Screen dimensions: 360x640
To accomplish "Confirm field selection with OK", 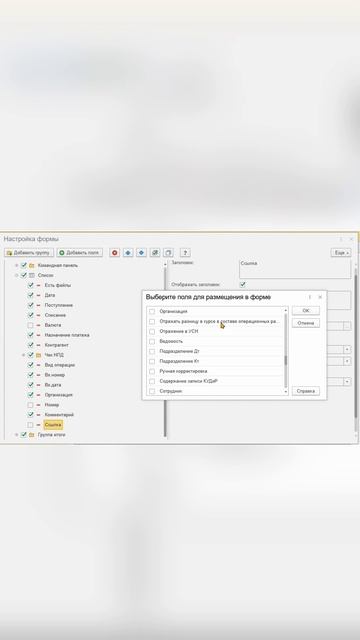I will (306, 311).
